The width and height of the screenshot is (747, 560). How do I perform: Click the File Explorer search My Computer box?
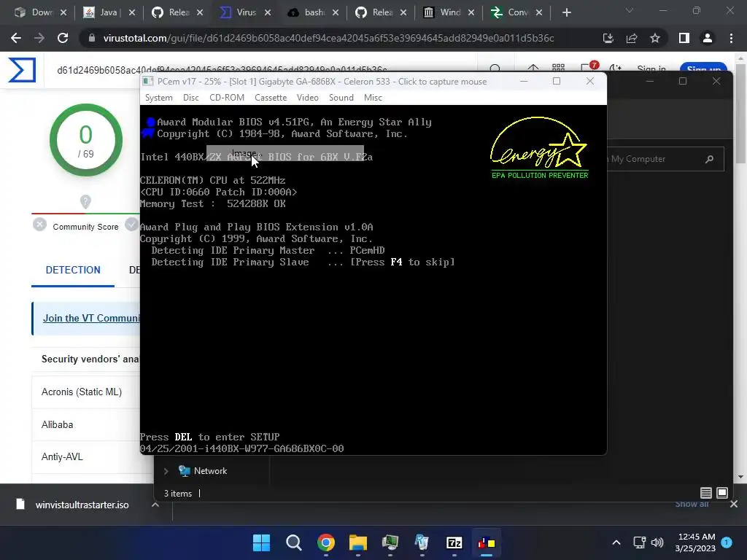(x=665, y=159)
